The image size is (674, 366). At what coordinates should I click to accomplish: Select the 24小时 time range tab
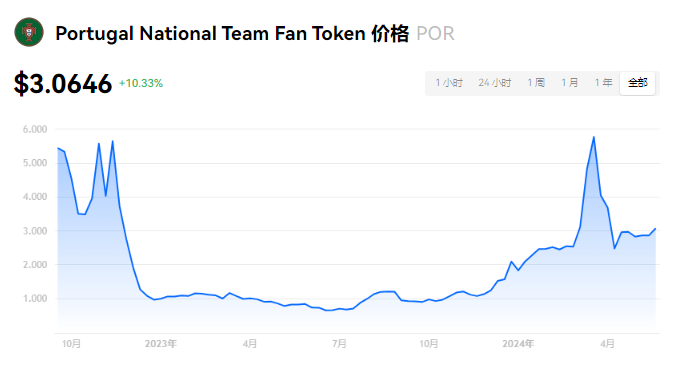pos(495,83)
